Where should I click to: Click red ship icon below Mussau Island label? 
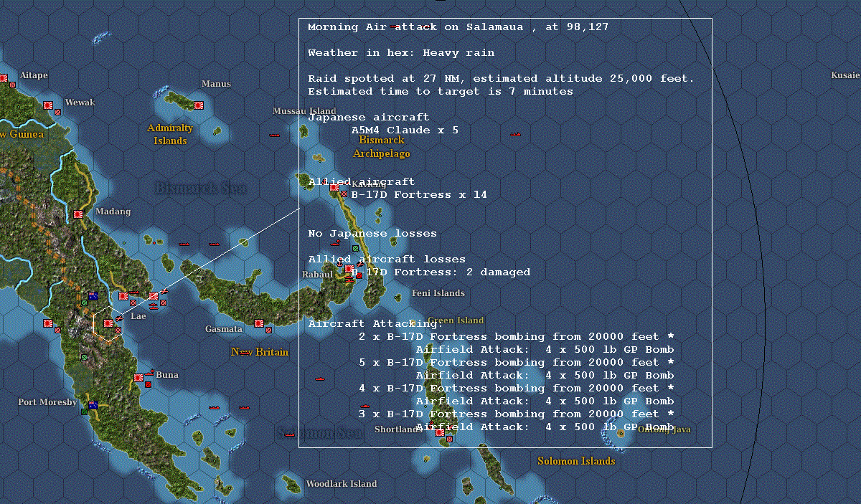tap(274, 135)
